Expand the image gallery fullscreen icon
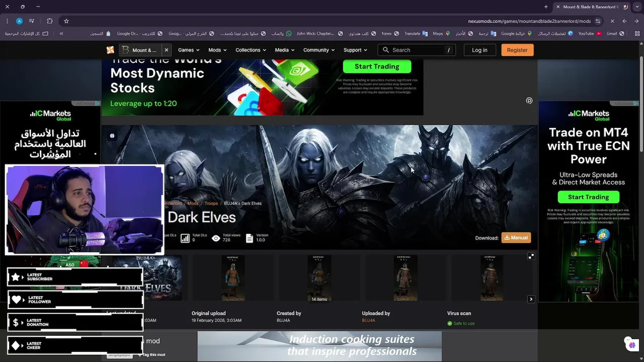644x362 pixels. 531,256
